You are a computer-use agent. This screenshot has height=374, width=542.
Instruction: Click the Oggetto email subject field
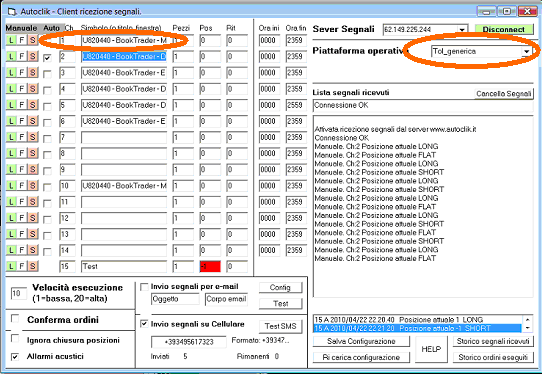[175, 299]
